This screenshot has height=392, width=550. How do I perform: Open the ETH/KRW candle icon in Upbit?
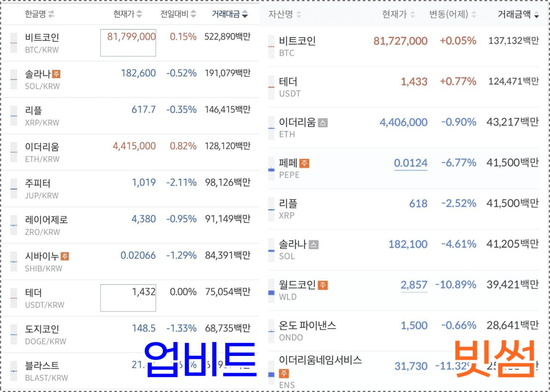pos(14,152)
